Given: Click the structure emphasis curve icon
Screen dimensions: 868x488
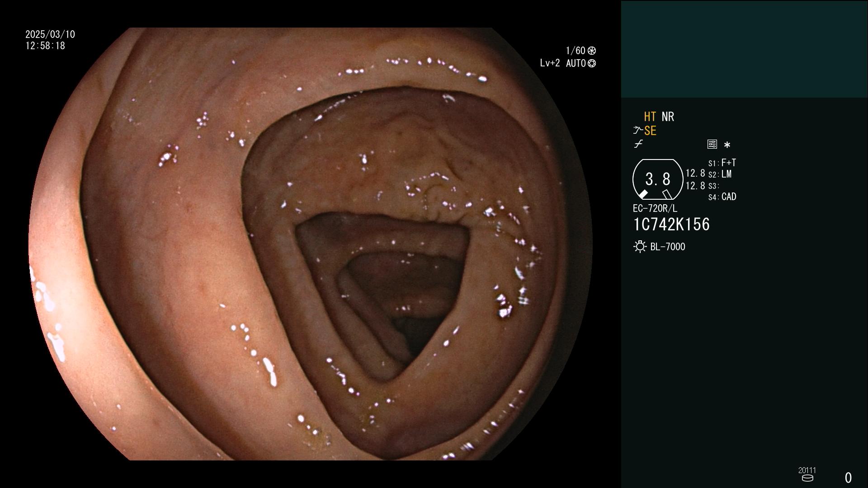Looking at the screenshot, I should click(x=638, y=131).
